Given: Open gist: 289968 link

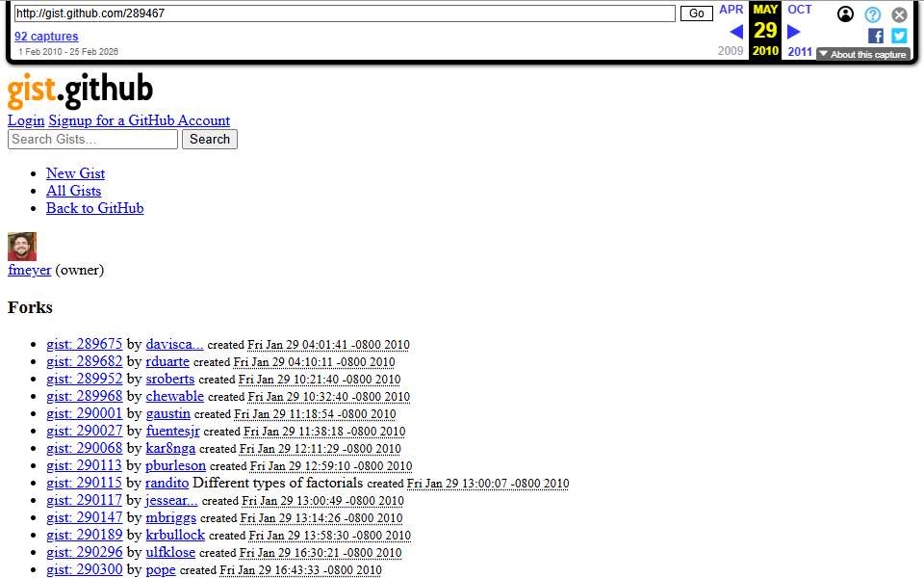Looking at the screenshot, I should point(85,396).
